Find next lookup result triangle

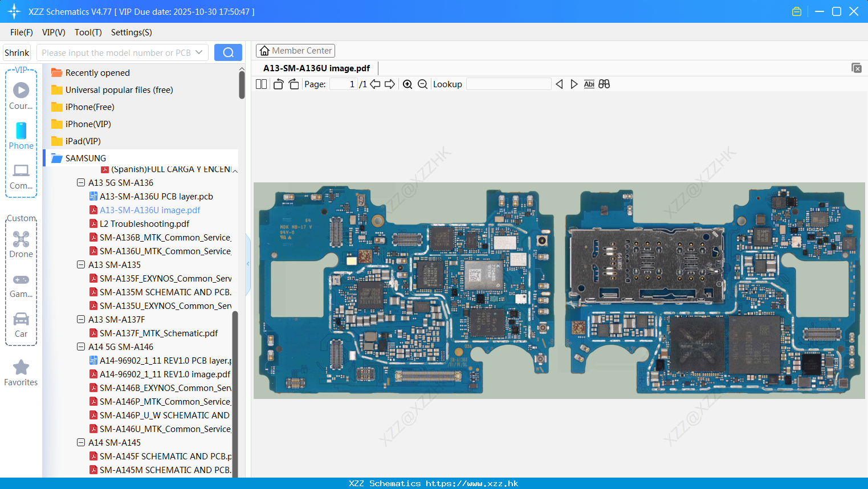tap(574, 84)
